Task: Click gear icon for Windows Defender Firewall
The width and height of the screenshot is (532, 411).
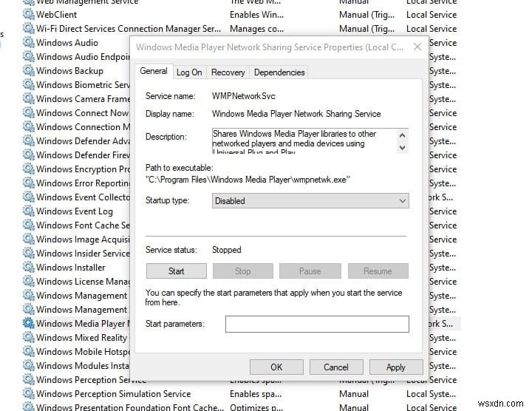Action: pyautogui.click(x=29, y=154)
